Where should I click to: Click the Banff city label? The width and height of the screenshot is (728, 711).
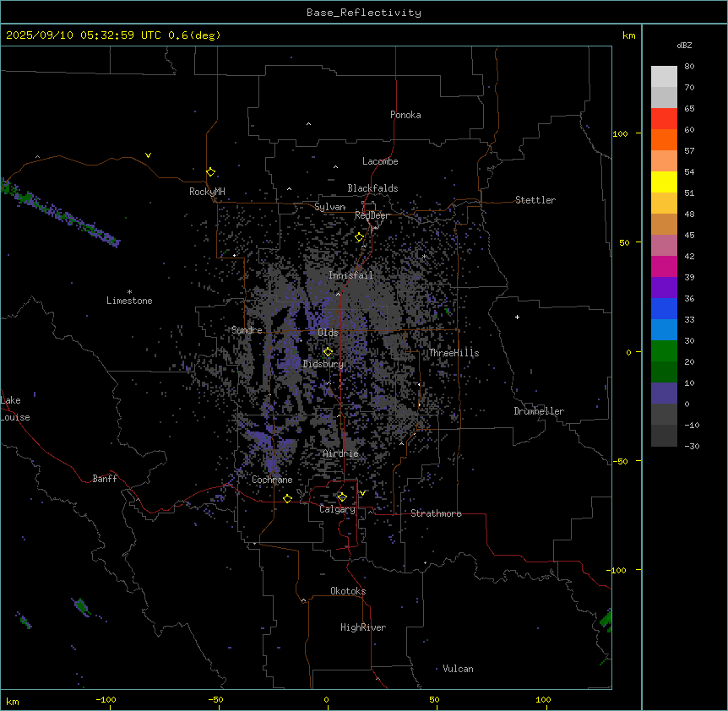[x=105, y=479]
